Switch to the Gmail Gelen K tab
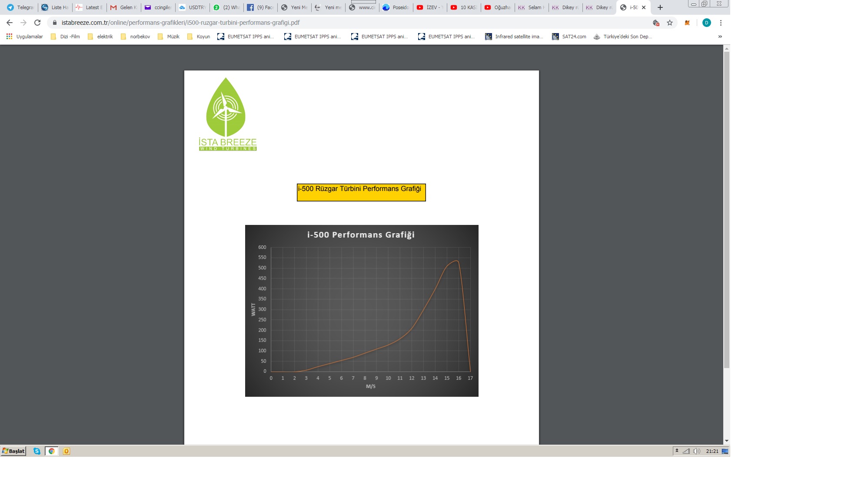This screenshot has width=868, height=489. click(123, 7)
